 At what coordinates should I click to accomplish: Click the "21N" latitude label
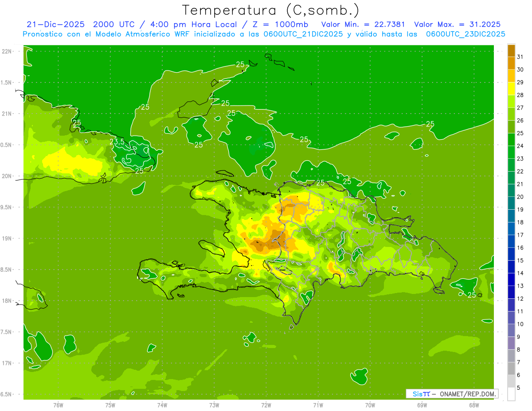point(7,114)
